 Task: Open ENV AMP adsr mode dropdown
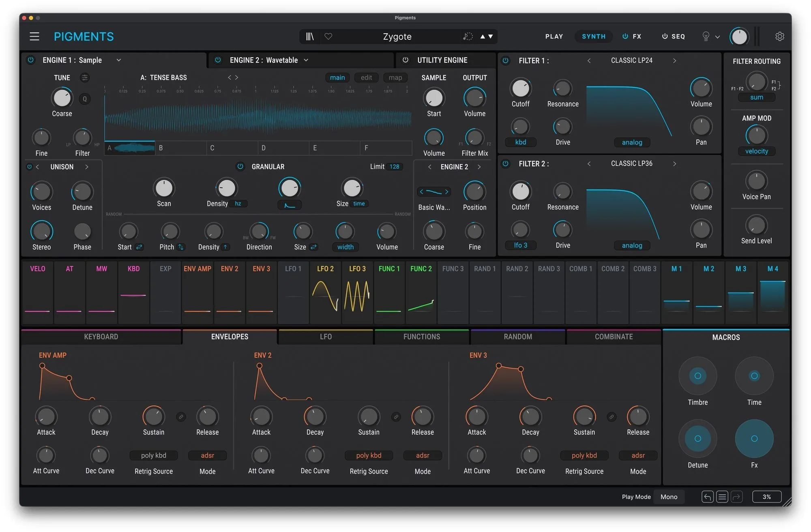(x=207, y=455)
